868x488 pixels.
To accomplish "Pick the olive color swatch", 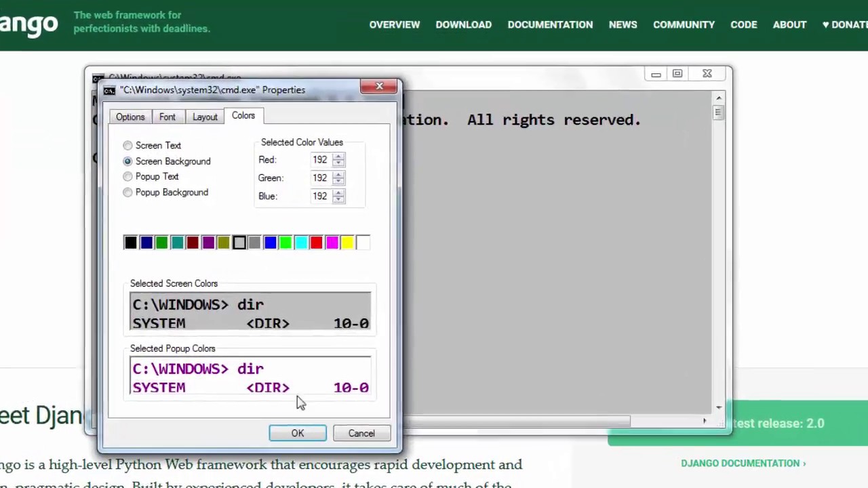I will [x=224, y=243].
